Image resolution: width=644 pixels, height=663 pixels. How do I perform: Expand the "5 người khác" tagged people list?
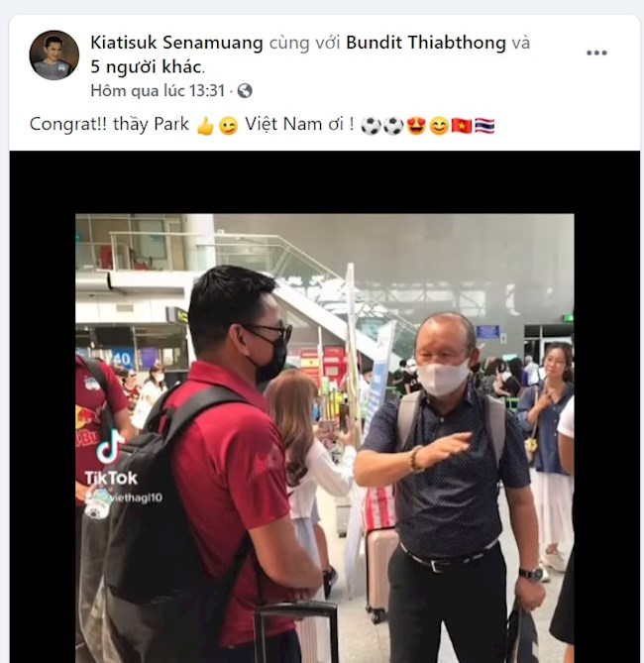coord(147,66)
